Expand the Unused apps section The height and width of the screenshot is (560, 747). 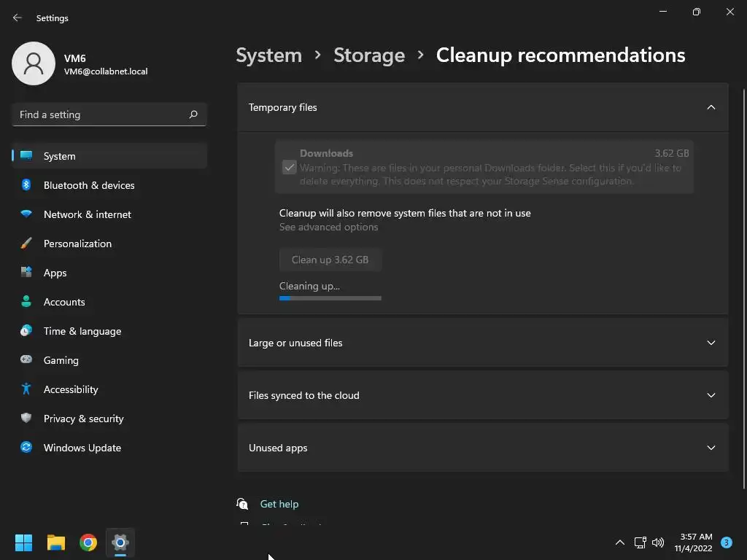coord(711,448)
